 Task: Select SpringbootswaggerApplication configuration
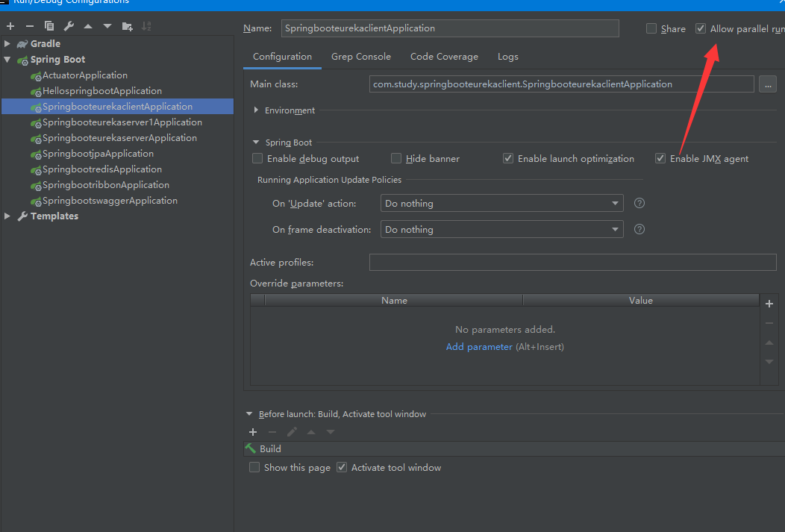(110, 201)
